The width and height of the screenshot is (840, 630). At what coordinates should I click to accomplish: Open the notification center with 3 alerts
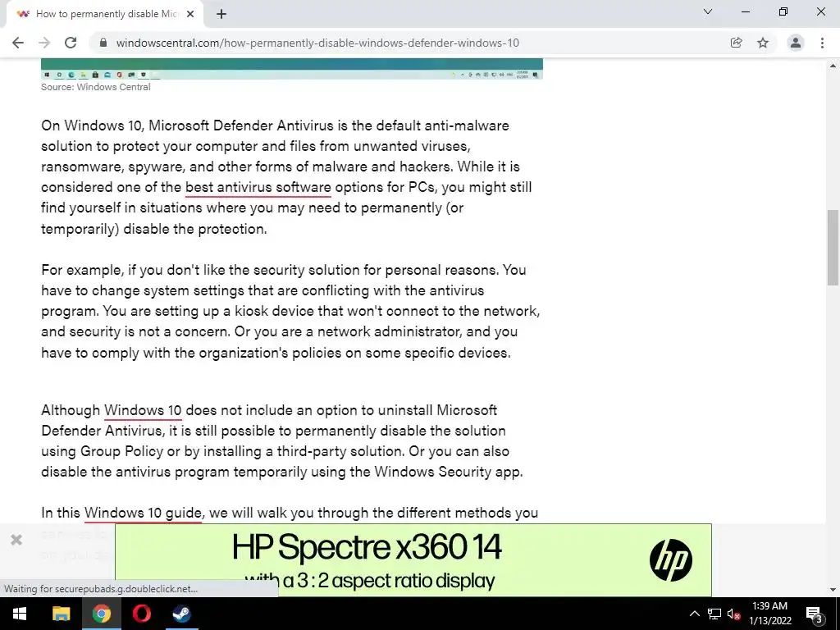pyautogui.click(x=815, y=614)
